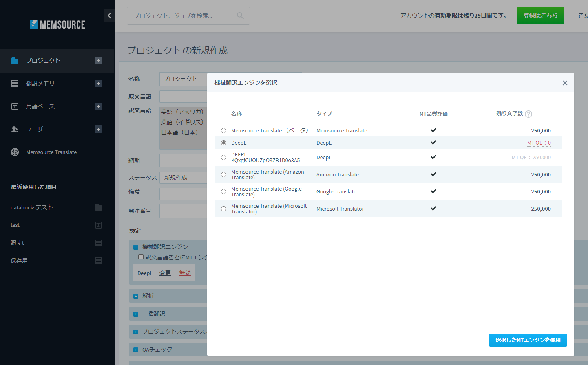This screenshot has width=588, height=365.
Task: Expand the プロジェクトステータス section
Action: click(136, 332)
